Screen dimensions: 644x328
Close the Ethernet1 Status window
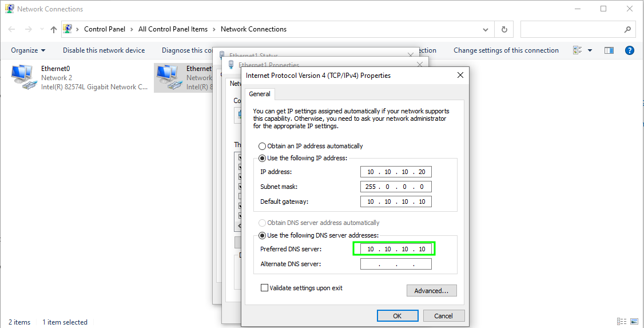410,55
